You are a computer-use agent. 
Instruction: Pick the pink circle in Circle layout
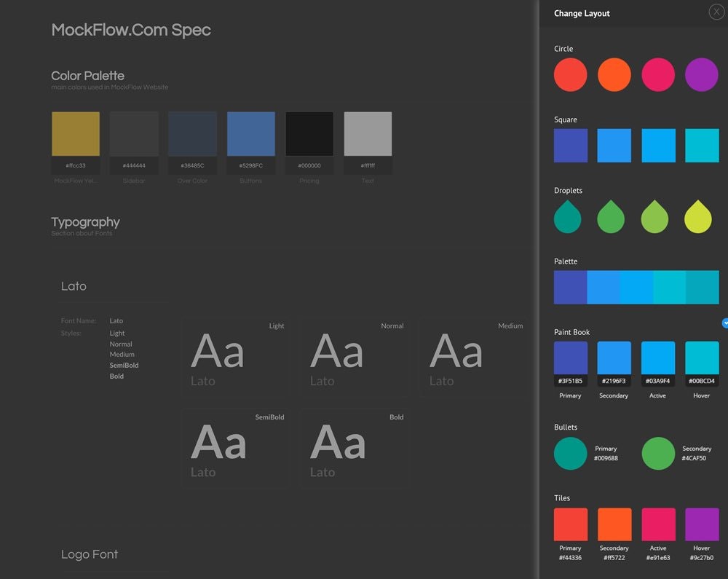pyautogui.click(x=658, y=75)
